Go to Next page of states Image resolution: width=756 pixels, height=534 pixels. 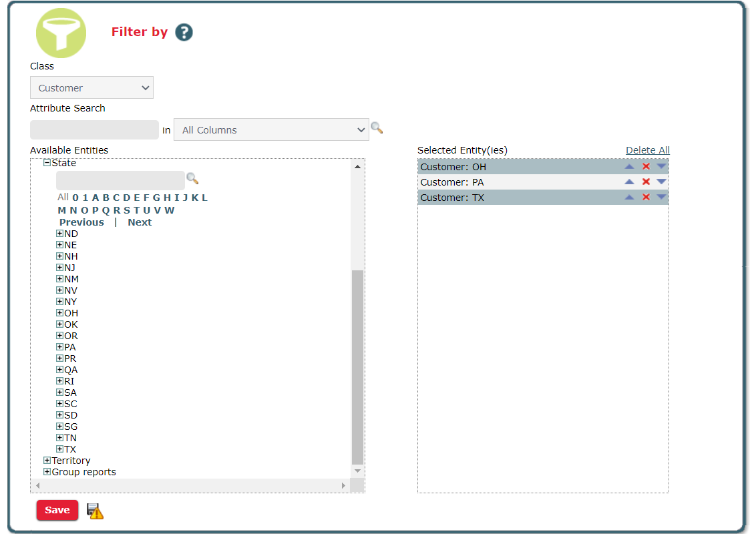140,222
